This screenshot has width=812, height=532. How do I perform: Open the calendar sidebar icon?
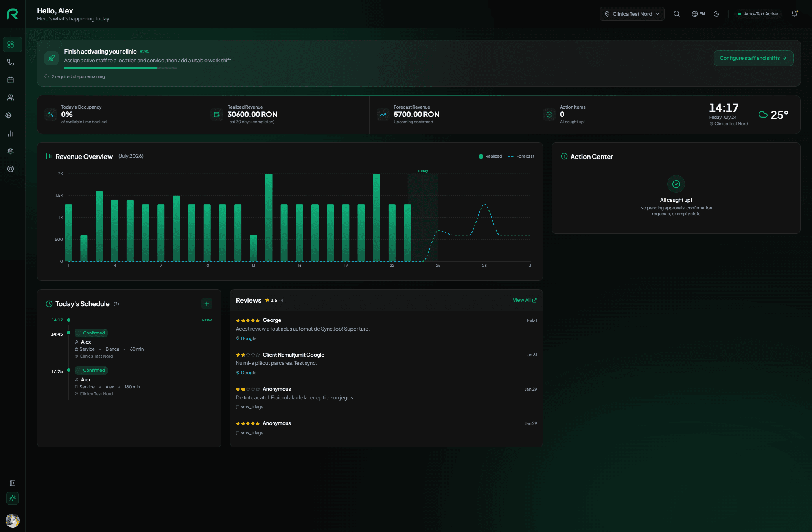coord(11,80)
